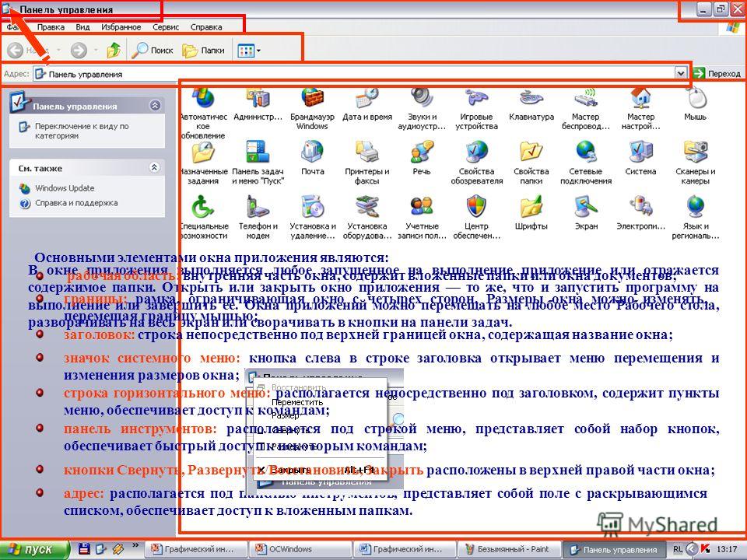Click the save diskette Quick Launch icon

click(84, 548)
